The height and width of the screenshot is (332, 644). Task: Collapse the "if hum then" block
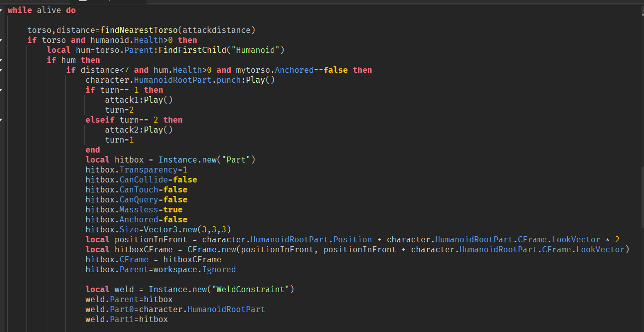(x=3, y=60)
